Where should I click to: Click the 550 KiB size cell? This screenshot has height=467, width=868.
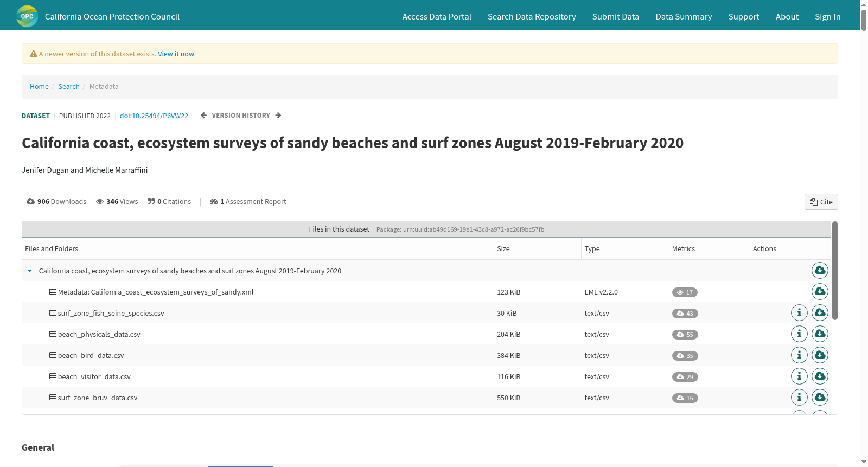coord(508,398)
